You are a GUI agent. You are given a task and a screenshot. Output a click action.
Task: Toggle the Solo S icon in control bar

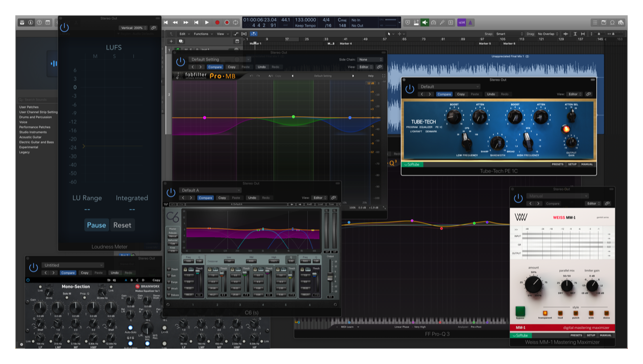(451, 22)
